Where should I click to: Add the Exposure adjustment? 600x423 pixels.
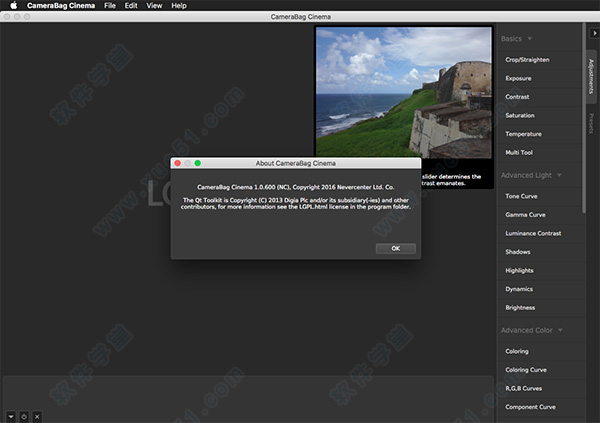pos(540,78)
